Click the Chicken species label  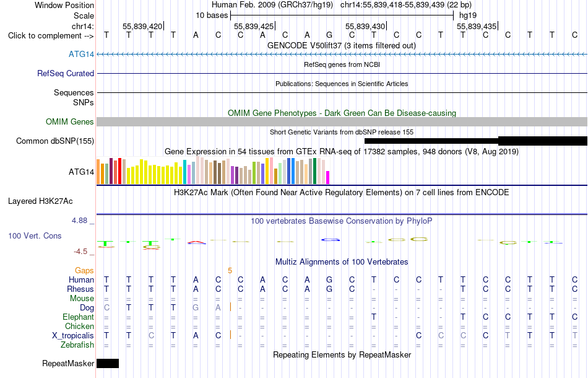coord(79,327)
